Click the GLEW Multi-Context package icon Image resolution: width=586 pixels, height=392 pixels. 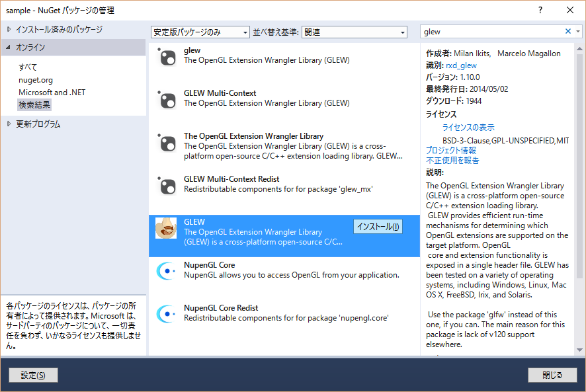pyautogui.click(x=167, y=100)
